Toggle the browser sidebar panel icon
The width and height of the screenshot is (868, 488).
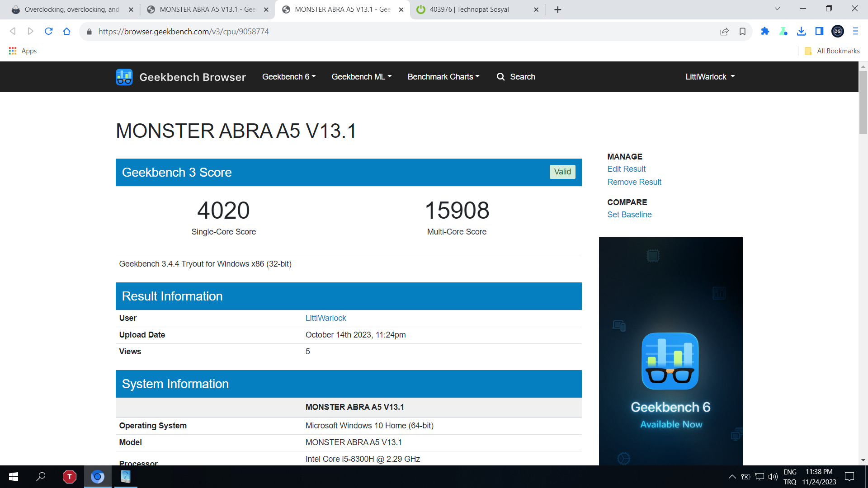pos(819,31)
